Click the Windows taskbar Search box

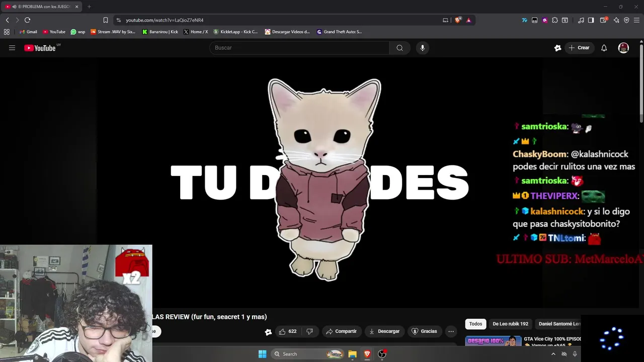tap(308, 354)
